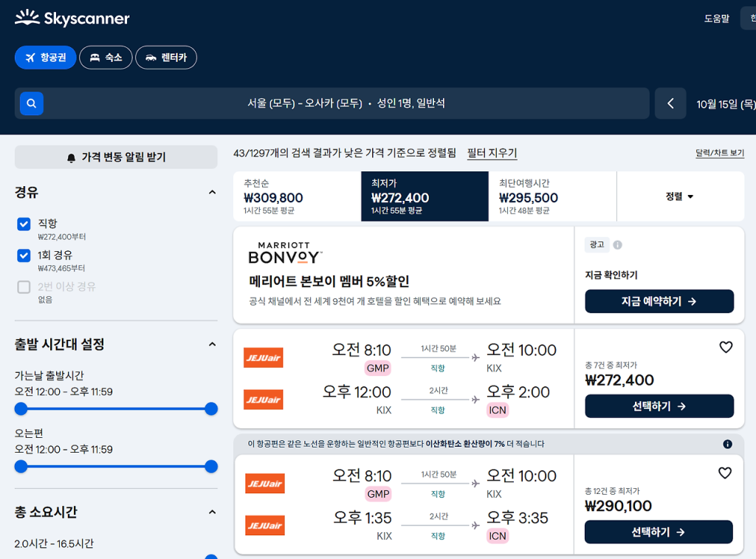Open the 정렬 sort dropdown
The width and height of the screenshot is (756, 559).
pyautogui.click(x=680, y=196)
